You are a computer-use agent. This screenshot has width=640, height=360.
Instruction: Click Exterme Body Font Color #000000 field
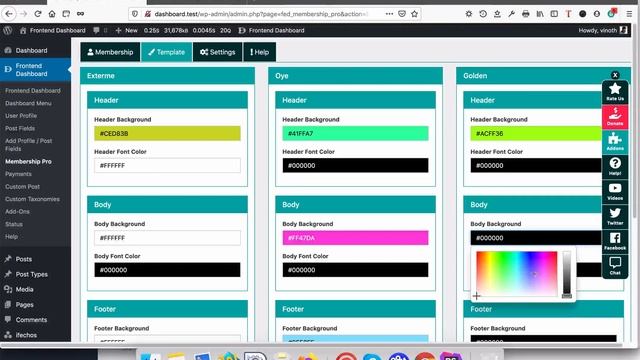tap(167, 270)
